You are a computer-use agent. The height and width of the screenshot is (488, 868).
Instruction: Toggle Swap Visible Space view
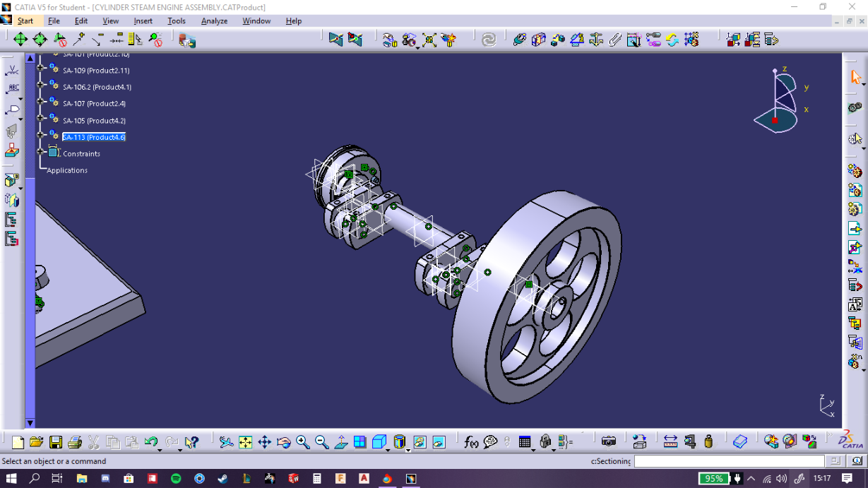[439, 442]
